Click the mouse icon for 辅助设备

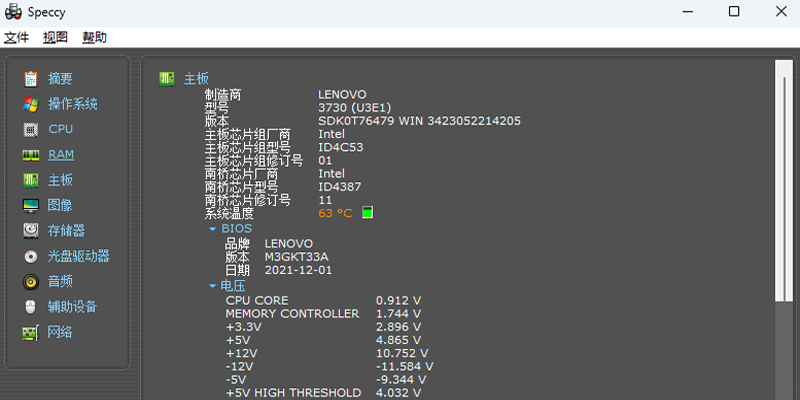pos(31,307)
